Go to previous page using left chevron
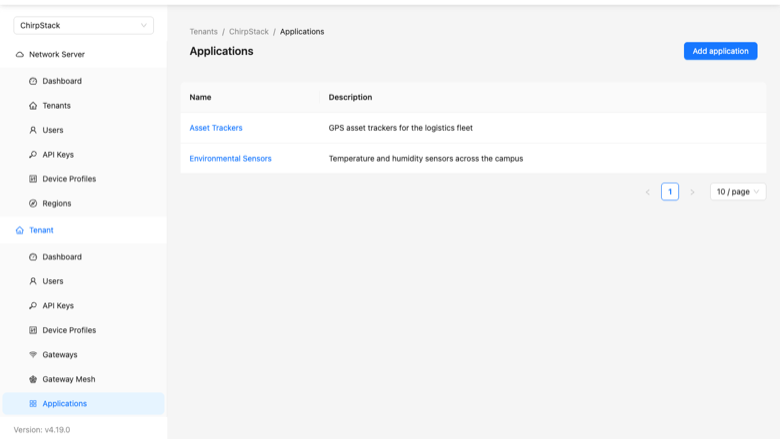 [648, 192]
